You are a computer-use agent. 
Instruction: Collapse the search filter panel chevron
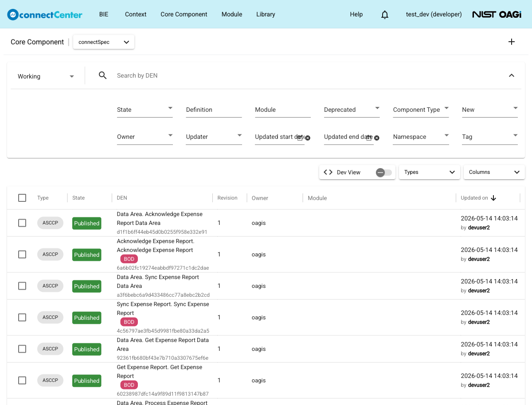(x=512, y=75)
